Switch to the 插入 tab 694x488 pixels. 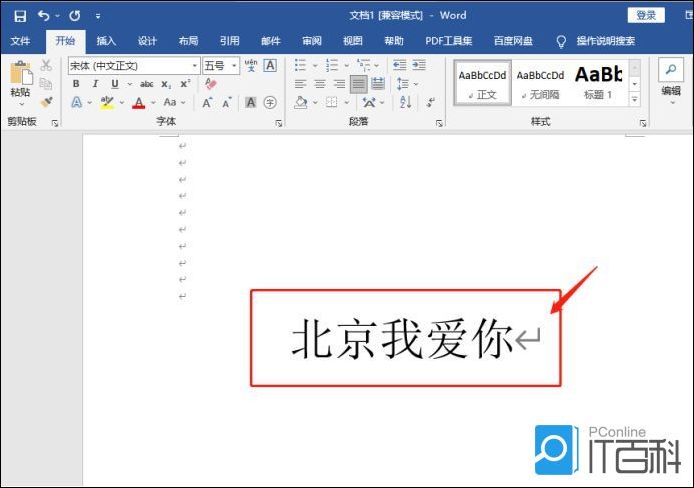click(x=106, y=41)
